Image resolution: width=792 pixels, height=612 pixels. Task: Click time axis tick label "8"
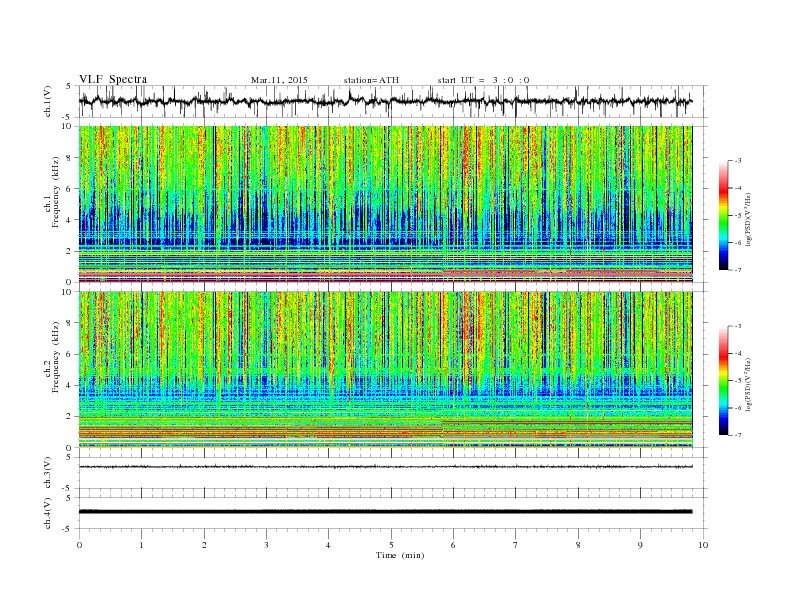(578, 545)
